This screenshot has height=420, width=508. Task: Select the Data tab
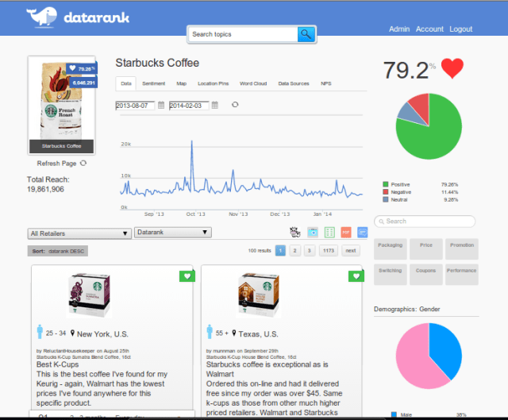(126, 83)
